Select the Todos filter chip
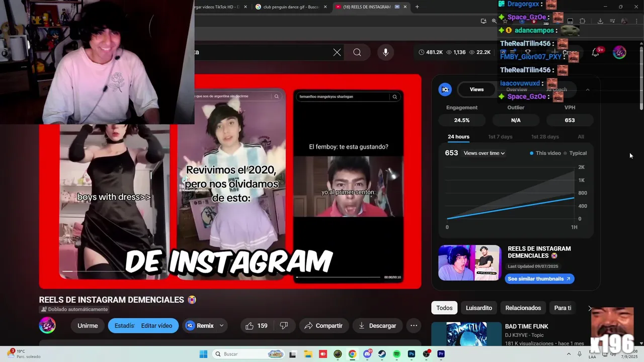644x362 pixels. coord(444,308)
